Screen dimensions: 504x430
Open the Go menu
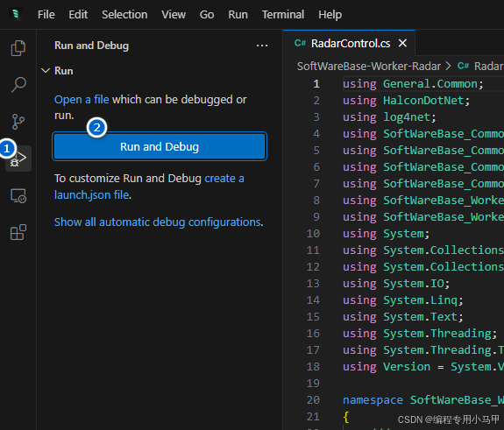click(x=207, y=15)
